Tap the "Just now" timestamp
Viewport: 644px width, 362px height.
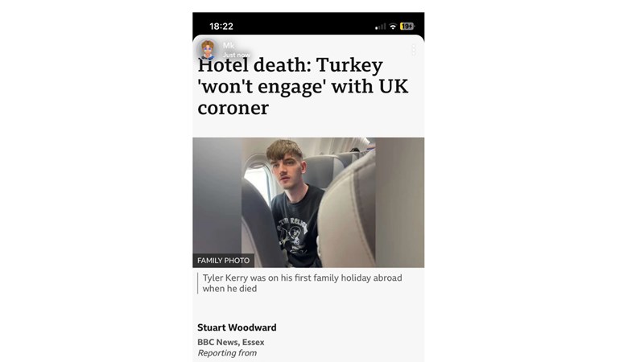click(x=236, y=55)
